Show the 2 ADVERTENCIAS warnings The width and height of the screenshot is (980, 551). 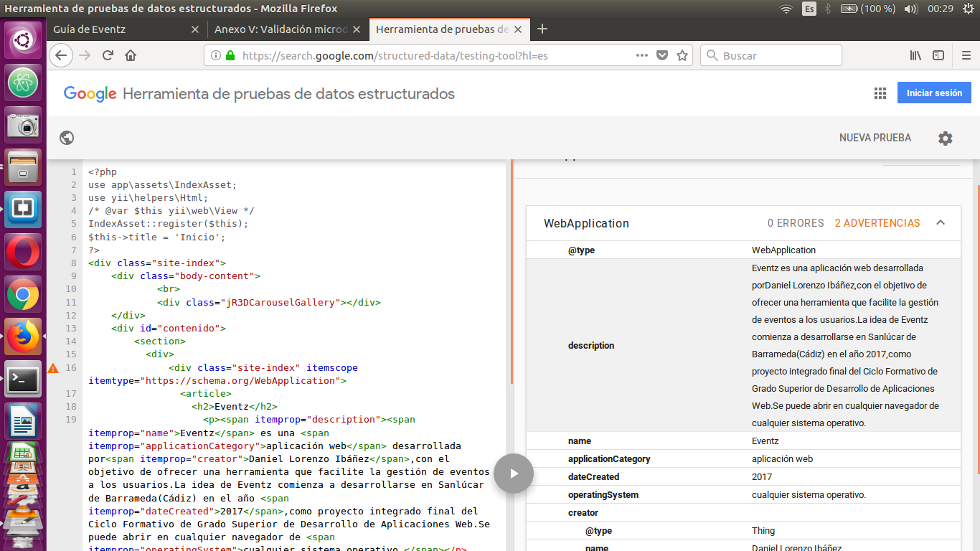point(877,223)
